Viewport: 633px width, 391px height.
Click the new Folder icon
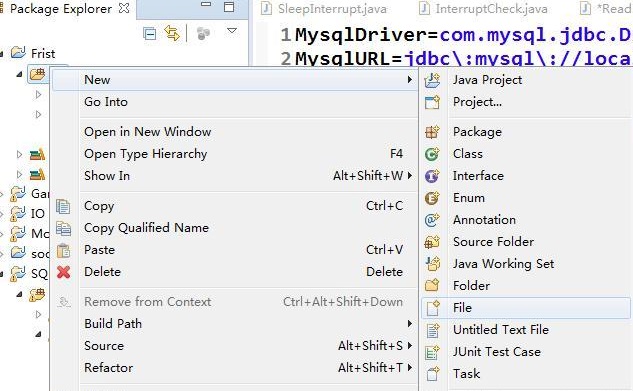pyautogui.click(x=432, y=286)
